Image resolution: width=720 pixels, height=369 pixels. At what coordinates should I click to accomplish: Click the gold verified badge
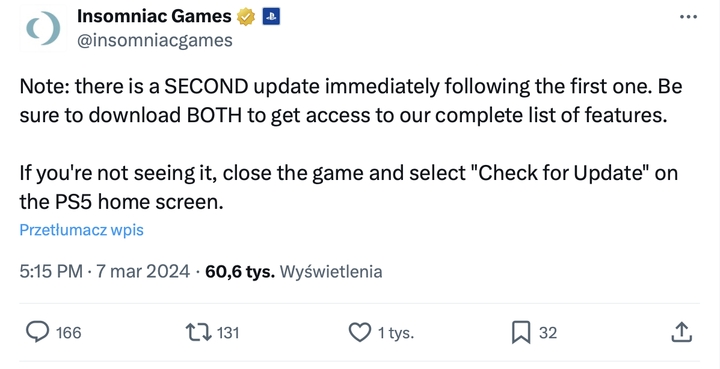coord(246,17)
